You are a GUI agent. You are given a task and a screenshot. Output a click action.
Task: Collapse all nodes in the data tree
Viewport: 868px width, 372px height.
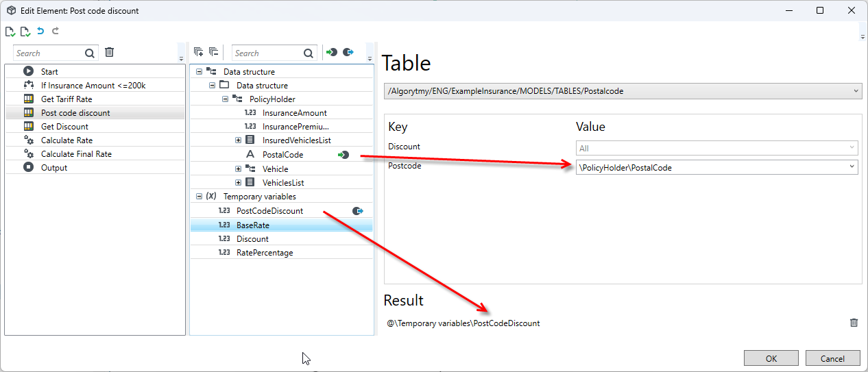pyautogui.click(x=213, y=52)
